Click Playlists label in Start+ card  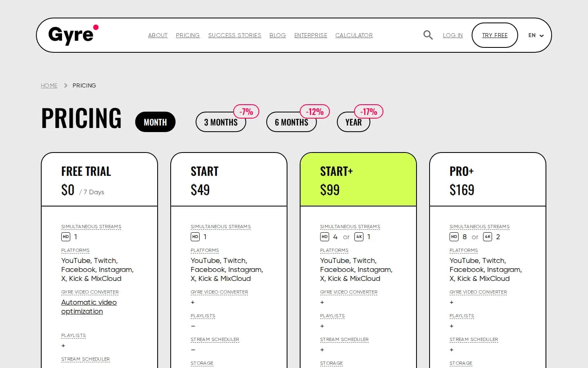click(332, 316)
